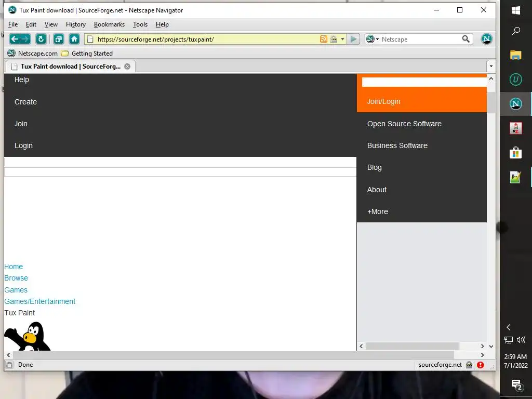The image size is (532, 399).
Task: Open a new tab with the toolbar icon
Action: pos(59,39)
